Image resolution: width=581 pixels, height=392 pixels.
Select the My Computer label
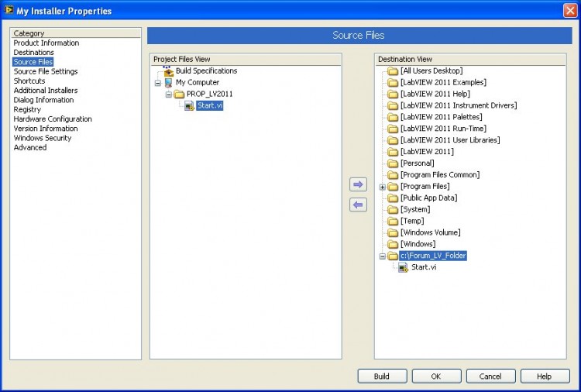tap(197, 82)
